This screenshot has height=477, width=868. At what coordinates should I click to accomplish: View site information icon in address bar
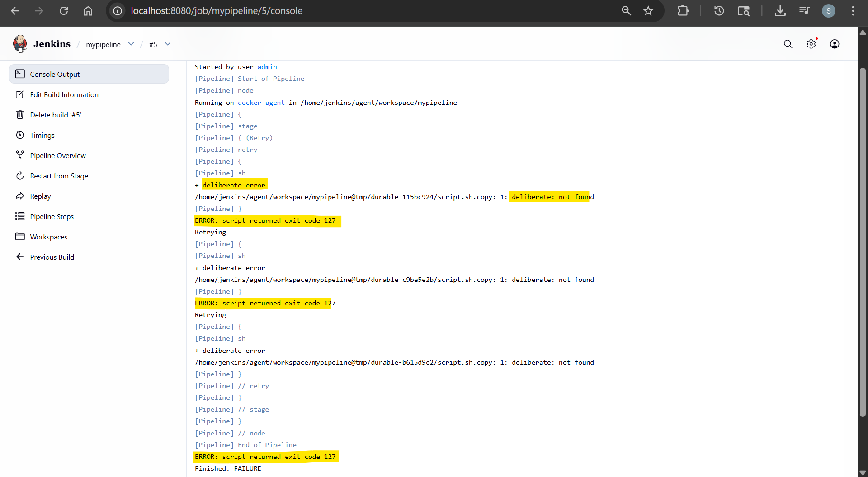pos(118,11)
